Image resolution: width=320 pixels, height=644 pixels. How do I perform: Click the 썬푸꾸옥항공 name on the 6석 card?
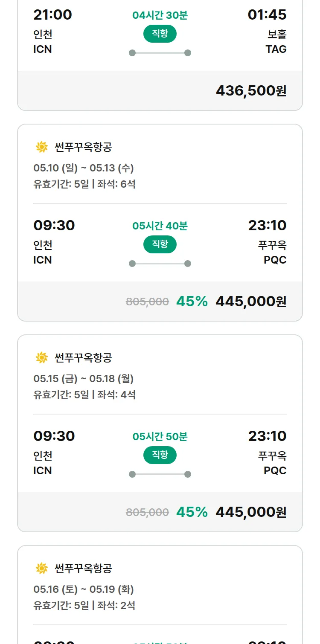click(x=83, y=147)
